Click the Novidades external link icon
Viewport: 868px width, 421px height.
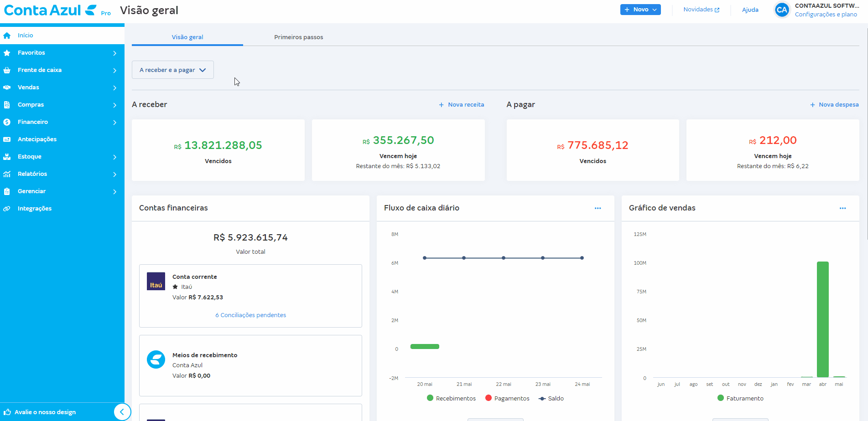[717, 10]
